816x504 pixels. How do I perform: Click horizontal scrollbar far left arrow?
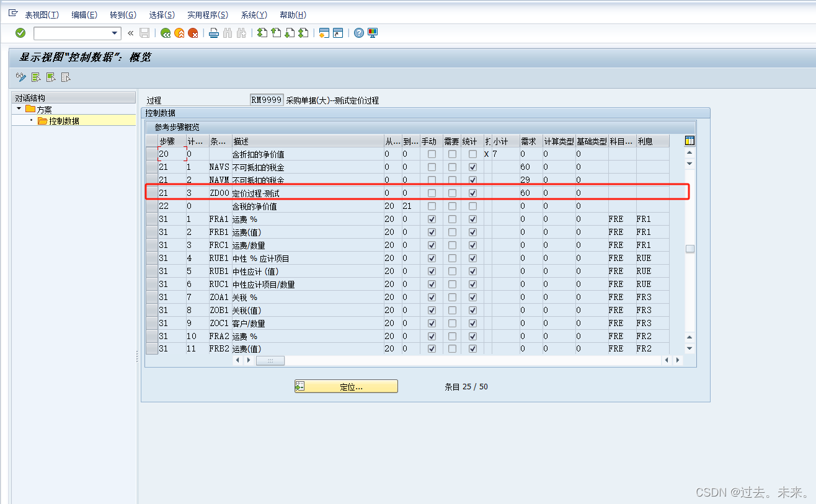[237, 360]
